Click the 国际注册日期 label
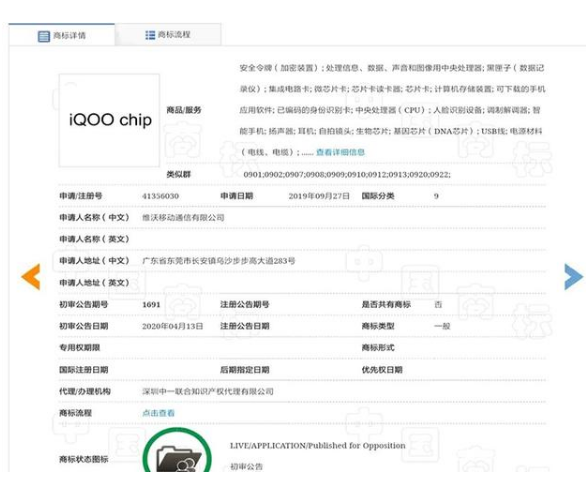Viewport: 586px width, 478px height. (84, 370)
